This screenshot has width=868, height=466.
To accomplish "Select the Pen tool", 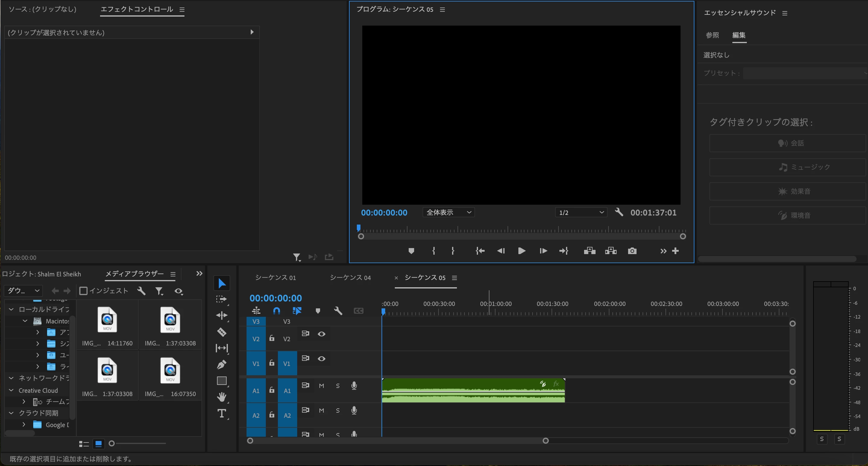I will [222, 365].
